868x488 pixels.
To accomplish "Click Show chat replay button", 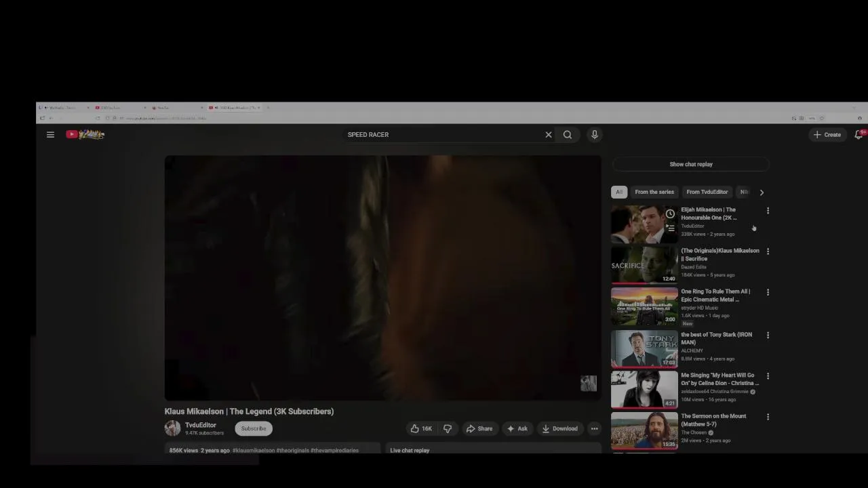I will click(691, 164).
